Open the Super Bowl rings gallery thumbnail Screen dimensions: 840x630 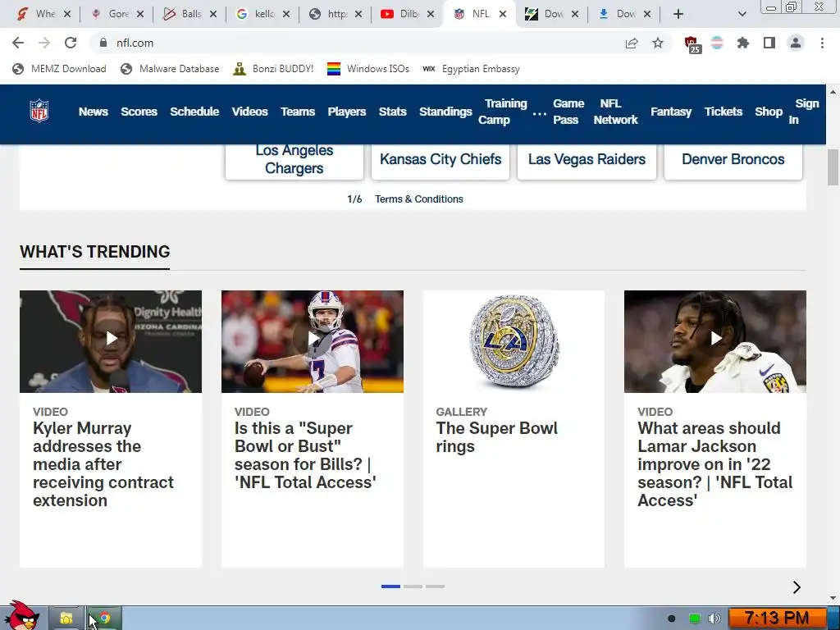(514, 341)
